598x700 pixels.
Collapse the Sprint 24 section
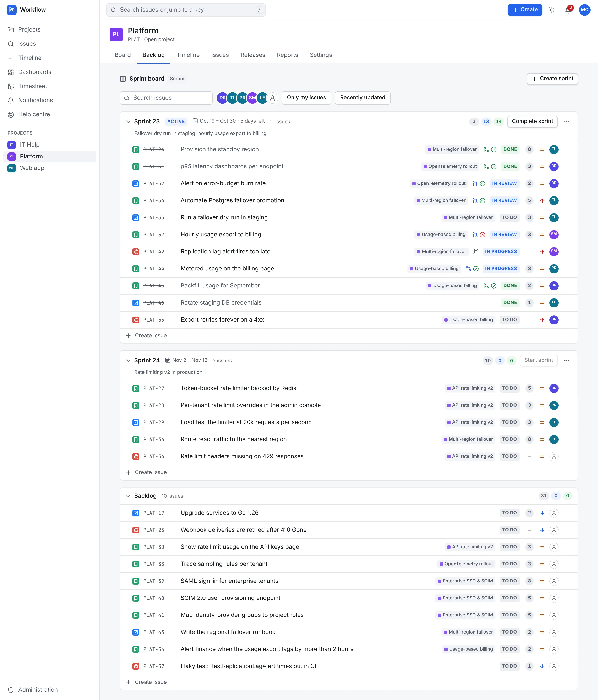128,360
